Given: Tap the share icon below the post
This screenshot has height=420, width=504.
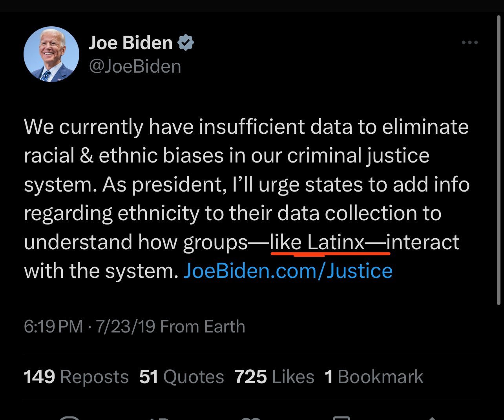Looking at the screenshot, I should (x=431, y=418).
